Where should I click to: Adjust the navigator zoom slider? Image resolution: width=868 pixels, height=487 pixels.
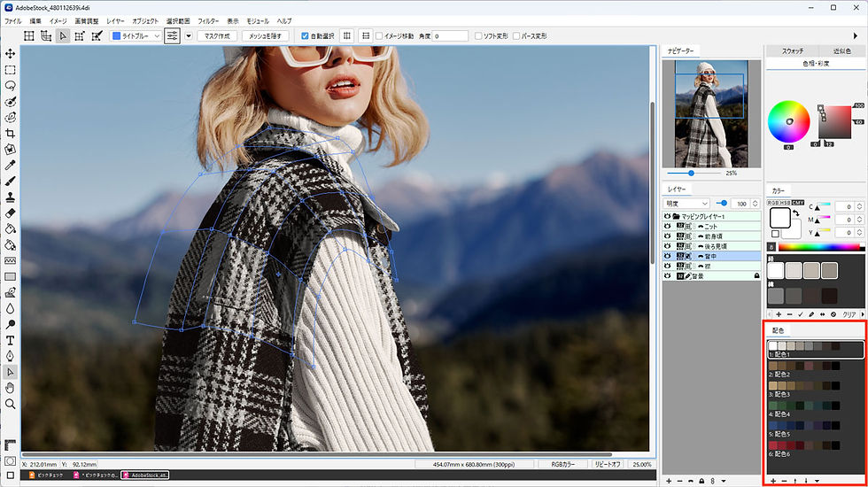[x=692, y=174]
